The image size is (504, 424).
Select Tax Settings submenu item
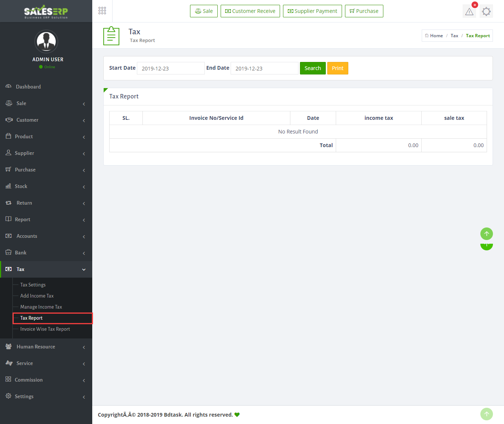(x=33, y=285)
